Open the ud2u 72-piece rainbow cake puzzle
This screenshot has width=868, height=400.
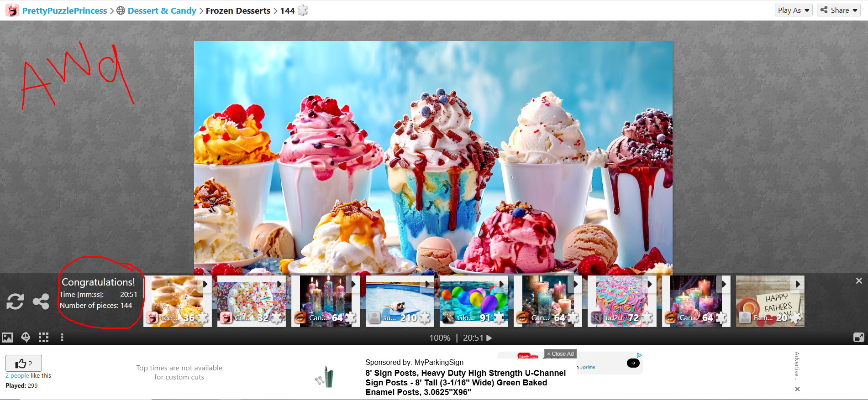621,301
